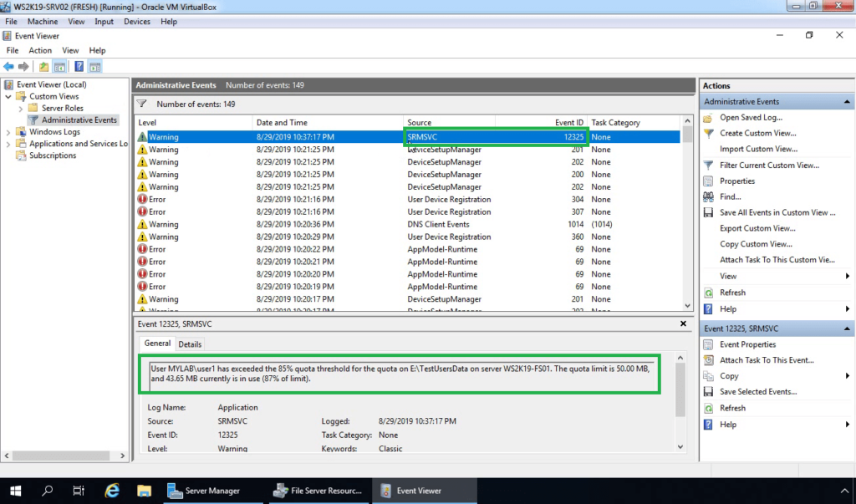Click the Copy pages icon in Actions
The width and height of the screenshot is (856, 504).
[x=708, y=376]
